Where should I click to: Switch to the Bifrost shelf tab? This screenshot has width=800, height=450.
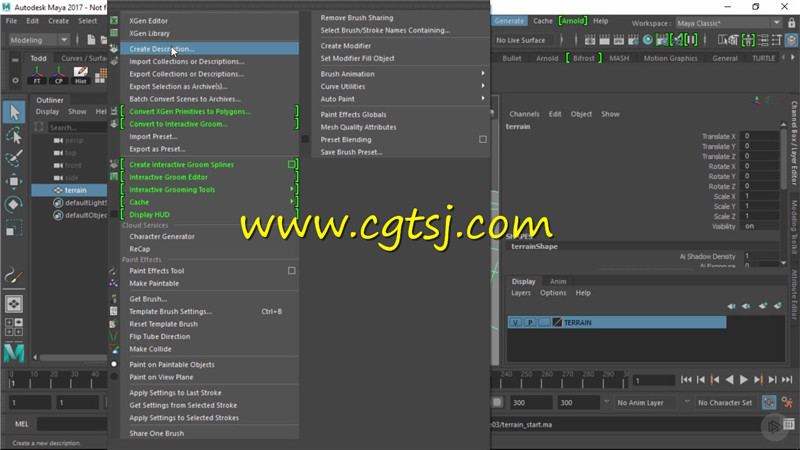pos(584,58)
